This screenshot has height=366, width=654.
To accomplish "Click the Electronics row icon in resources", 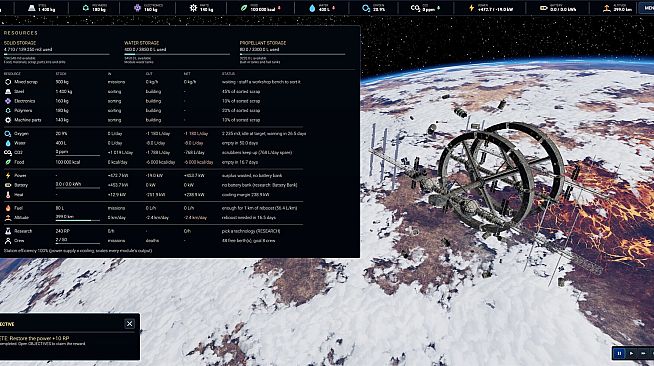I will coord(8,101).
